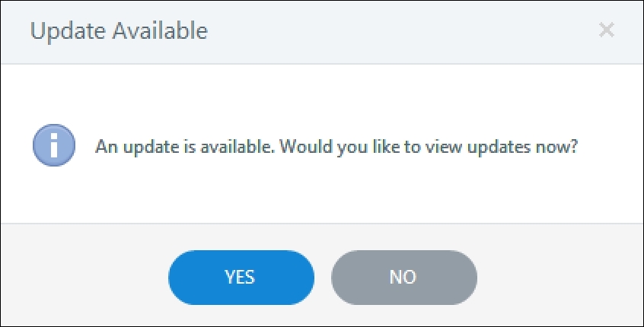Select the round 'i' info symbol
This screenshot has height=327, width=644.
click(x=54, y=145)
